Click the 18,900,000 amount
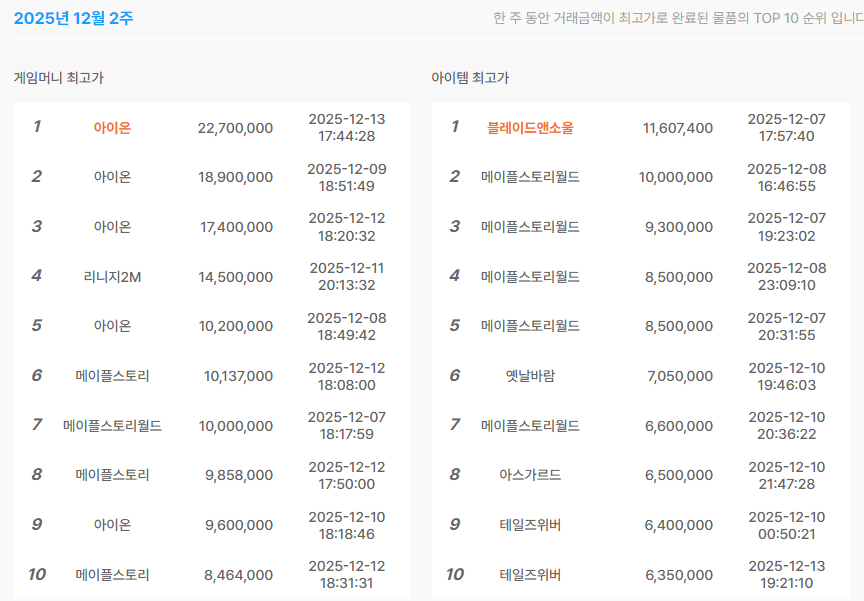864x601 pixels. [x=235, y=177]
